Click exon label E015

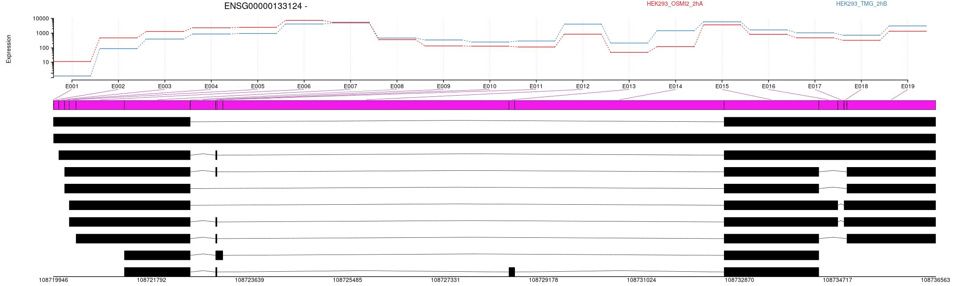722,86
